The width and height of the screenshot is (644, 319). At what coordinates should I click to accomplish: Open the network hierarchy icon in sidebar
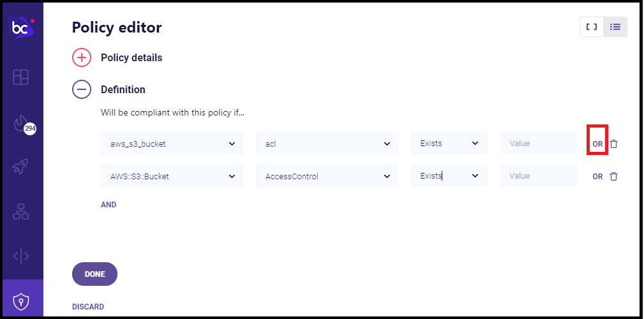tap(21, 212)
